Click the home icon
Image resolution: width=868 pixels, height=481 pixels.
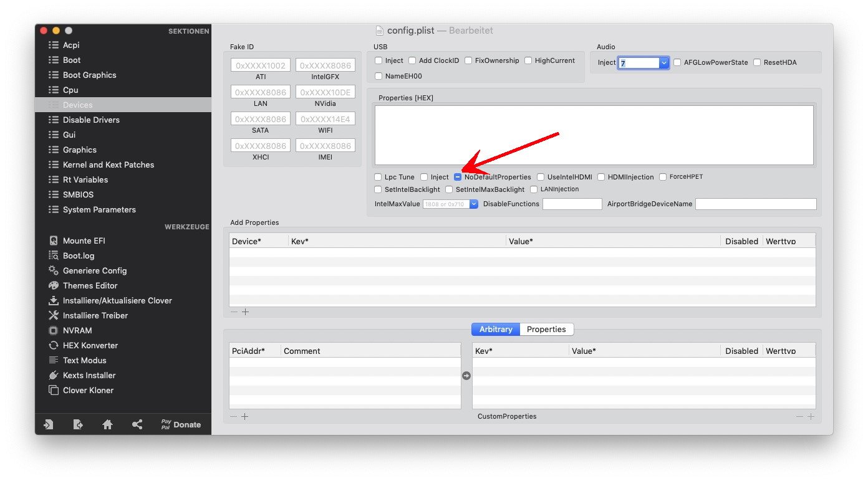[x=107, y=424]
